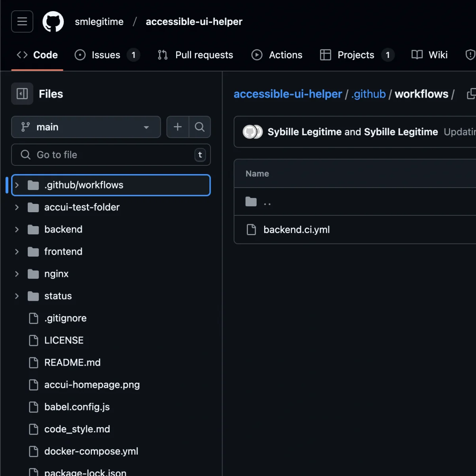Viewport: 476px width, 476px height.
Task: Expand the status folder chevron
Action: (x=17, y=296)
